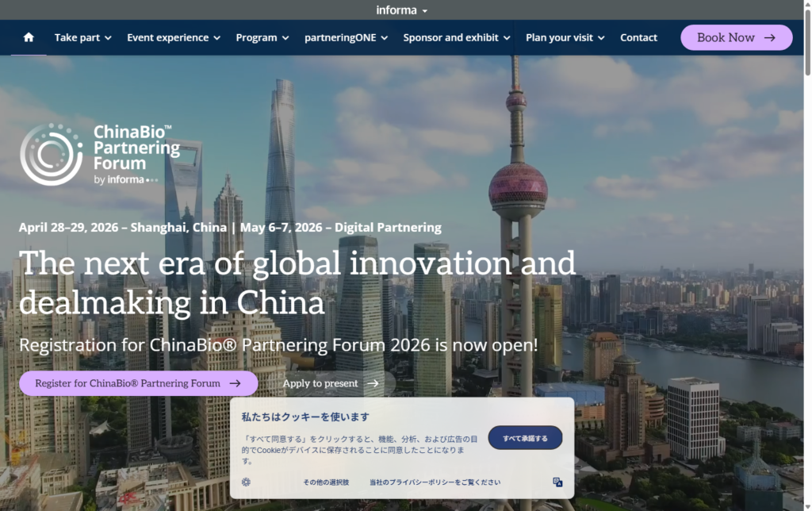Viewport: 812px width, 511px height.
Task: Open the Program dropdown menu
Action: (262, 37)
